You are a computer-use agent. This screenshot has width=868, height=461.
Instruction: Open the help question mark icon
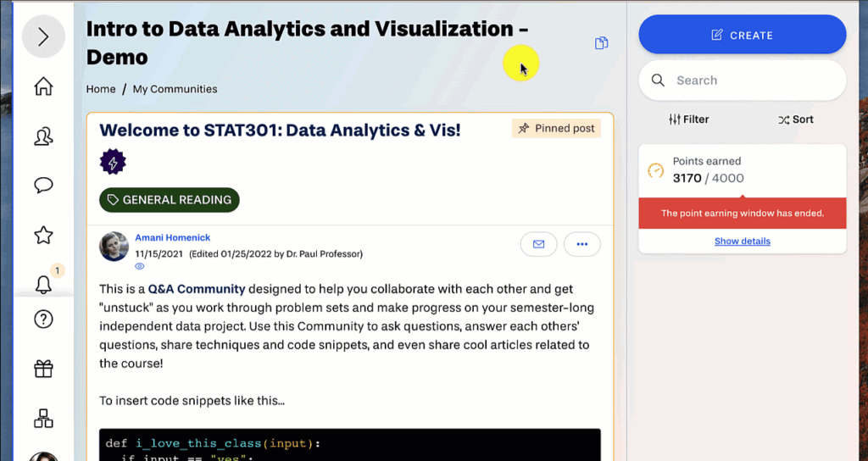43,319
